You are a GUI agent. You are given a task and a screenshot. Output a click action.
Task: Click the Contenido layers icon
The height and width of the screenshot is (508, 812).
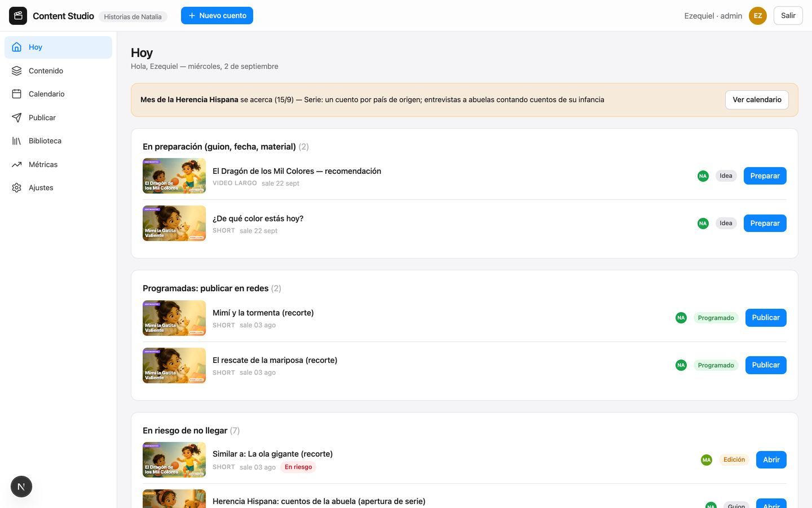[x=17, y=71]
